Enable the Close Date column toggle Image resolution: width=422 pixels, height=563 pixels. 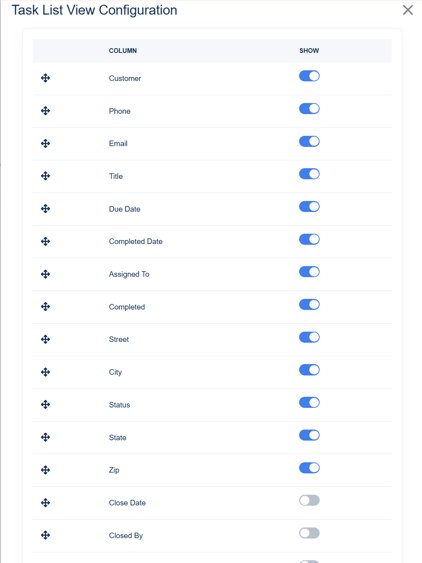[309, 500]
